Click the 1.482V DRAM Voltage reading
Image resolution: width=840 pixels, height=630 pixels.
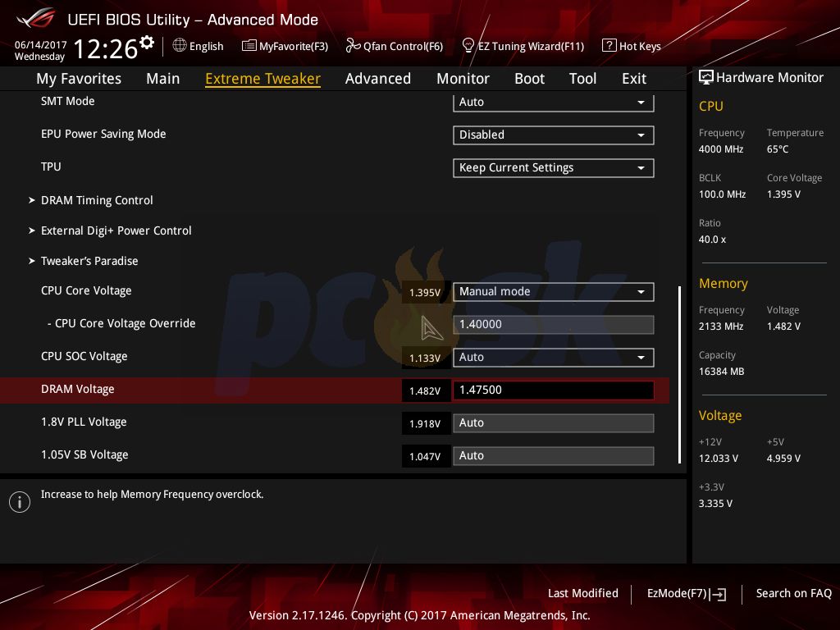coord(425,391)
